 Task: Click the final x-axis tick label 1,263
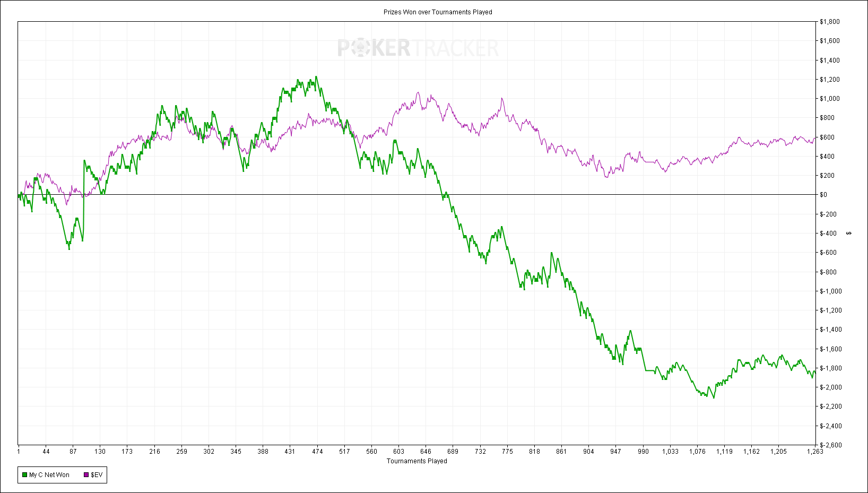pos(815,452)
